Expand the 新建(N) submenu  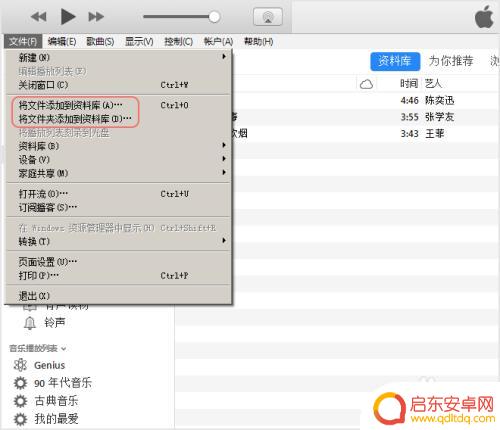tap(119, 57)
